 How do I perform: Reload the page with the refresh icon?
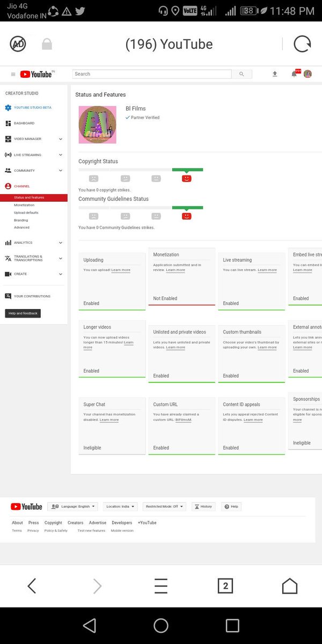click(x=302, y=44)
